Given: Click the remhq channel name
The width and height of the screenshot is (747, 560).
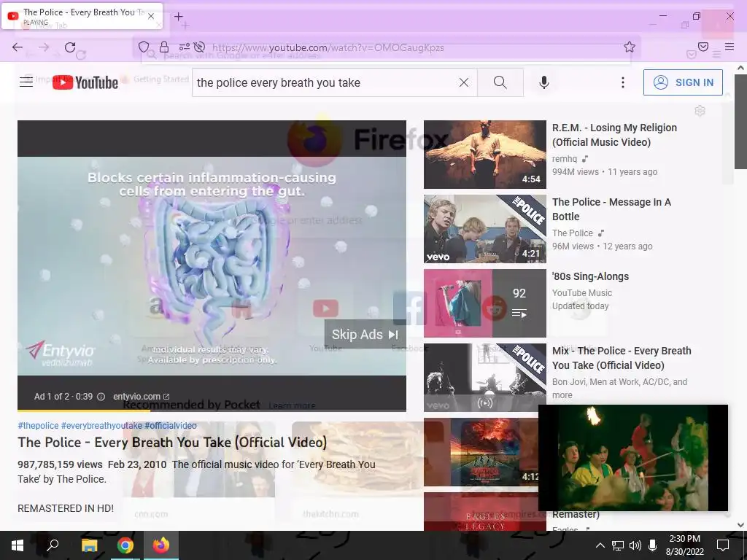Looking at the screenshot, I should coord(565,158).
